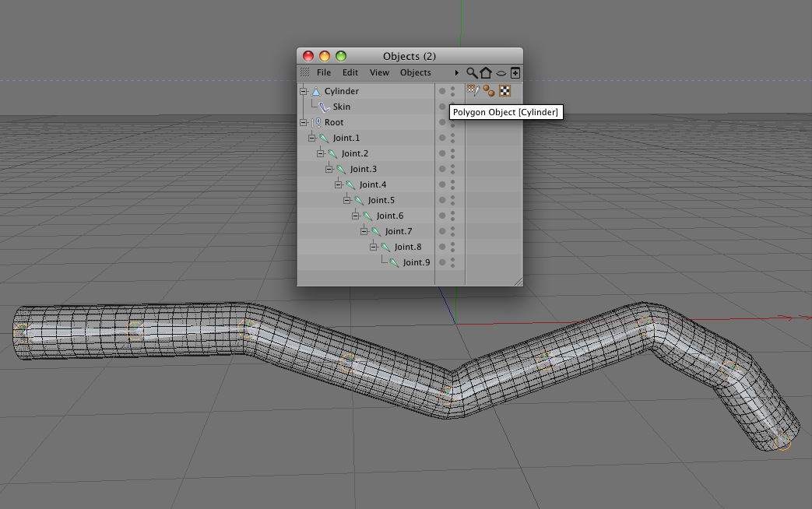Open the search icon in Objects panel
The height and width of the screenshot is (509, 812).
[471, 73]
